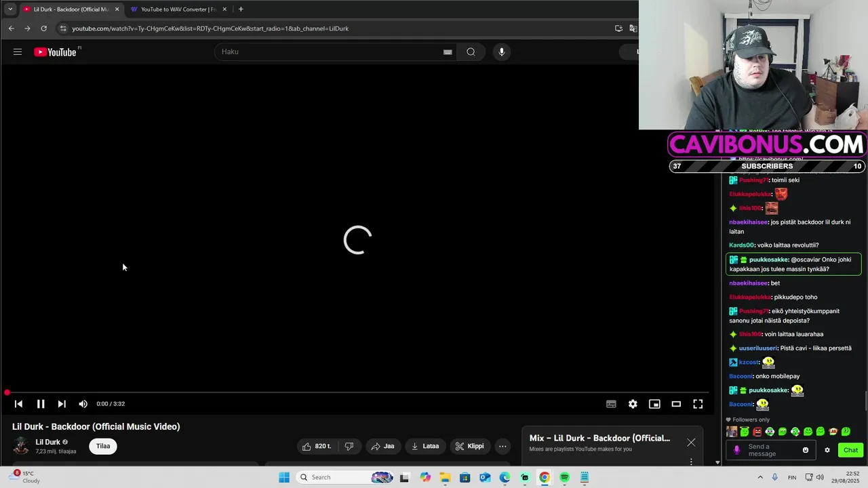The height and width of the screenshot is (488, 868).
Task: Click the purple microphone icon in chat
Action: [x=737, y=450]
